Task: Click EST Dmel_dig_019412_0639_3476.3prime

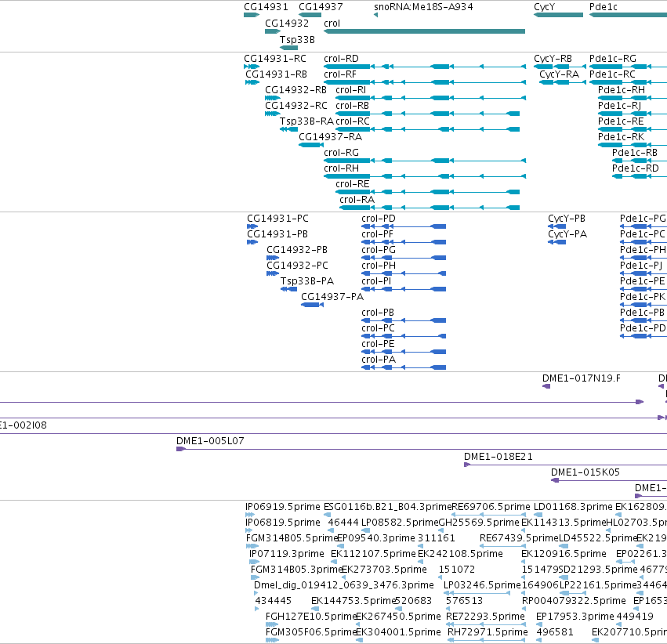Action: click(344, 586)
